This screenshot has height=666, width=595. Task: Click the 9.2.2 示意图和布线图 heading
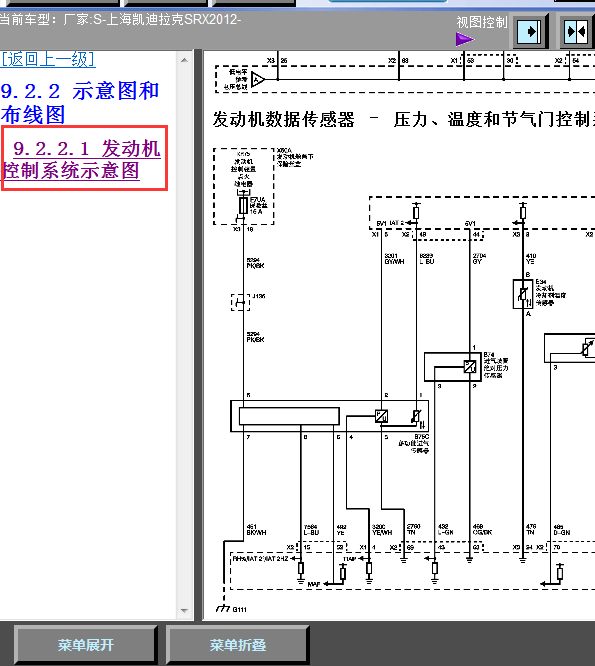pos(80,103)
